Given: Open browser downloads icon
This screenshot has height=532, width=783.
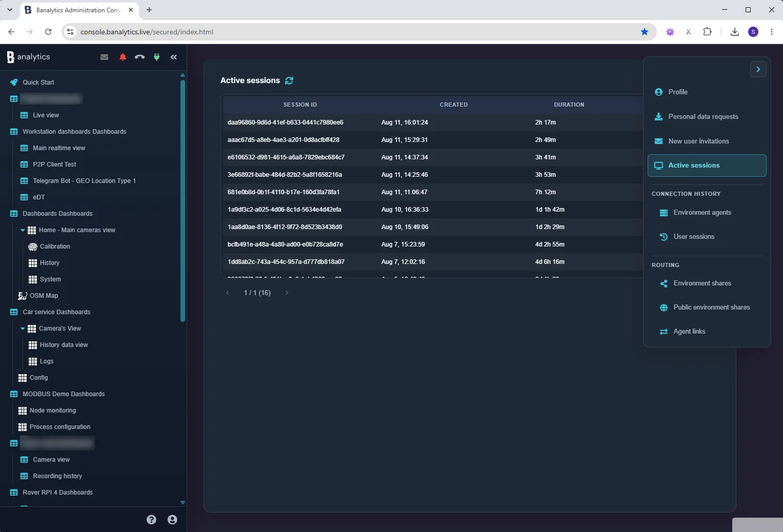Looking at the screenshot, I should 734,32.
